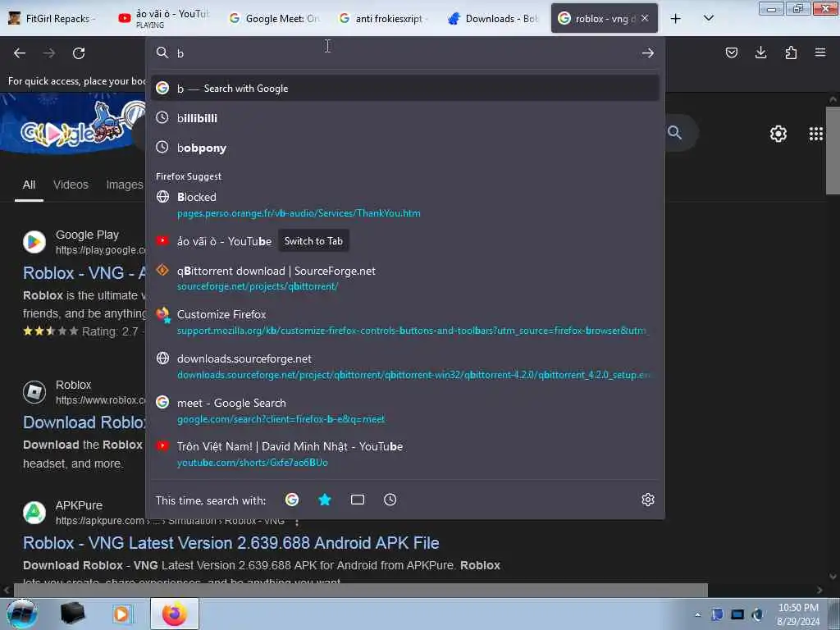840x630 pixels.
Task: Expand the list all tabs chevron
Action: click(x=708, y=18)
